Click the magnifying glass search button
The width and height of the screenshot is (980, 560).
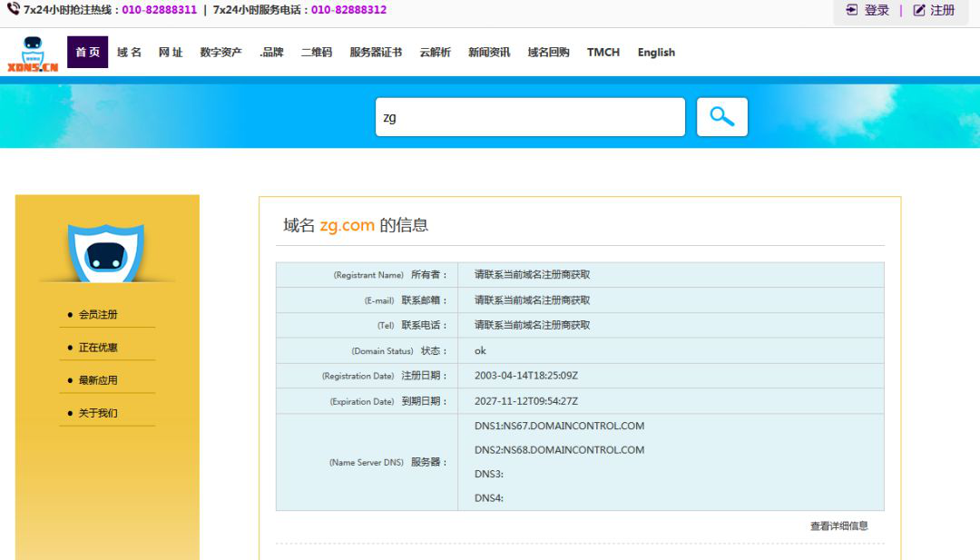pos(721,117)
